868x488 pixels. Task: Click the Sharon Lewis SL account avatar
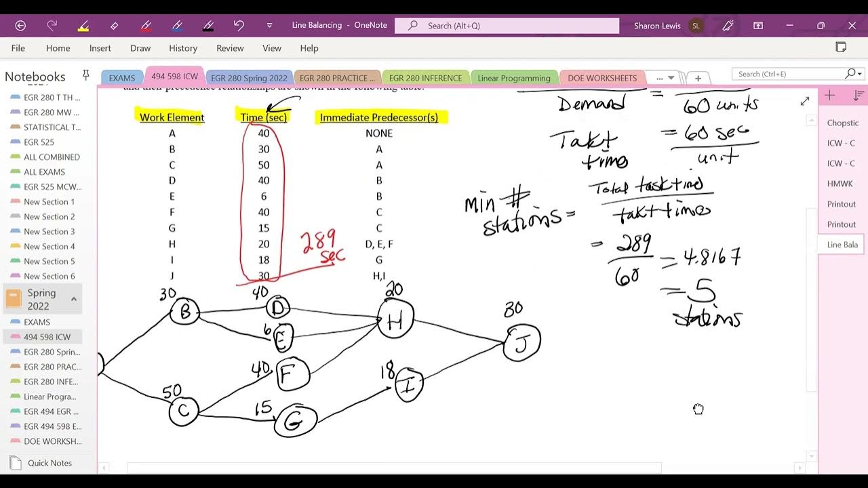coord(696,26)
